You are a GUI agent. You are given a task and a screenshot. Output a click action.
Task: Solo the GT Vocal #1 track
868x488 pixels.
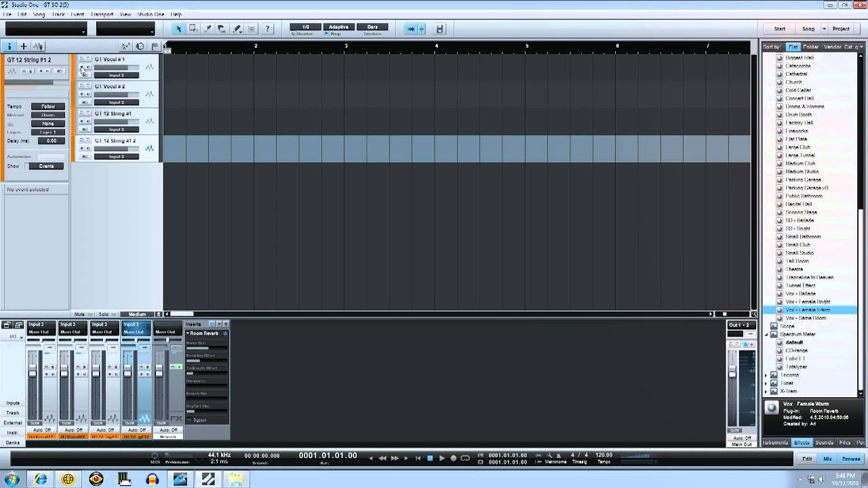pyautogui.click(x=88, y=59)
